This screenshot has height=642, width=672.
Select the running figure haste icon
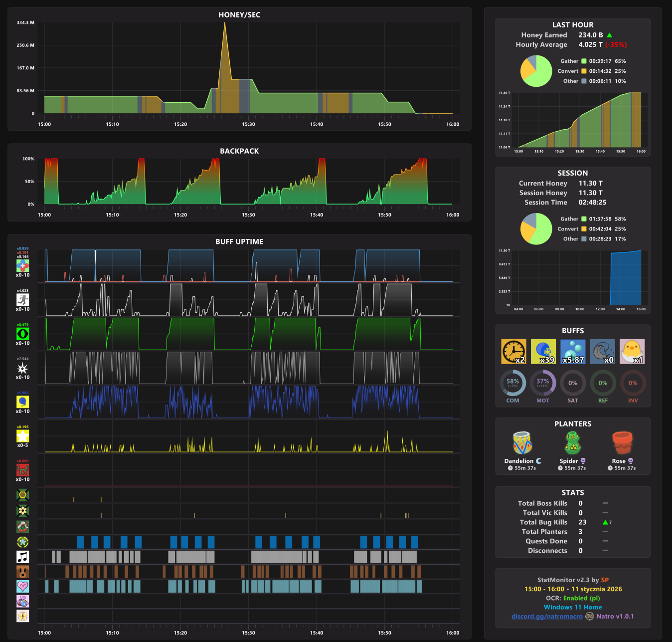point(22,300)
